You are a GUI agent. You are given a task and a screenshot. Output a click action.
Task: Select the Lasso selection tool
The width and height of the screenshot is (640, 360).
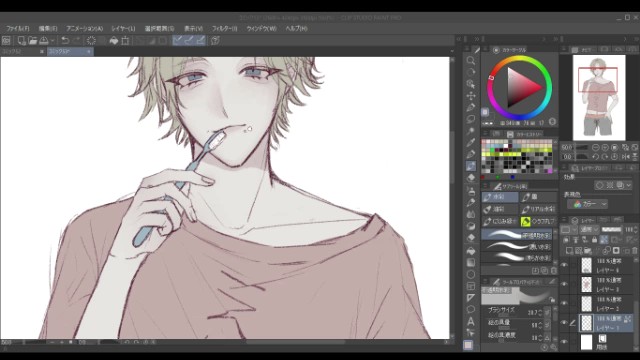click(471, 119)
